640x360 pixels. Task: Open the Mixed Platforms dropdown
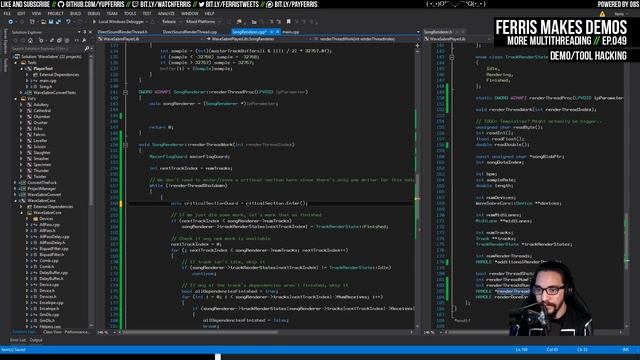pos(203,22)
